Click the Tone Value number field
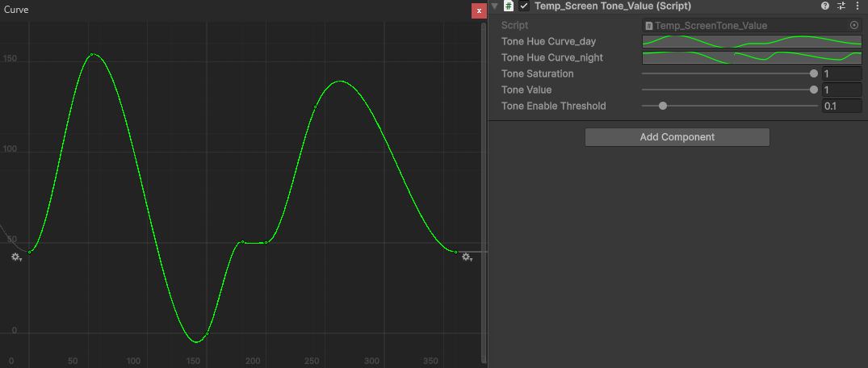 click(841, 90)
